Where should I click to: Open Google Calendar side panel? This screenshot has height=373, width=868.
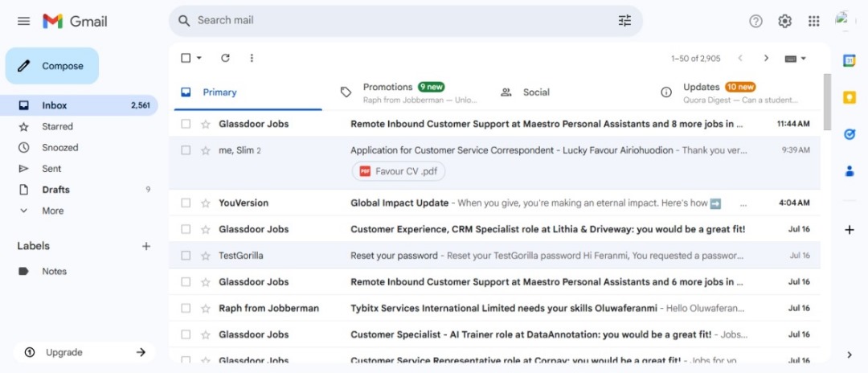[850, 61]
